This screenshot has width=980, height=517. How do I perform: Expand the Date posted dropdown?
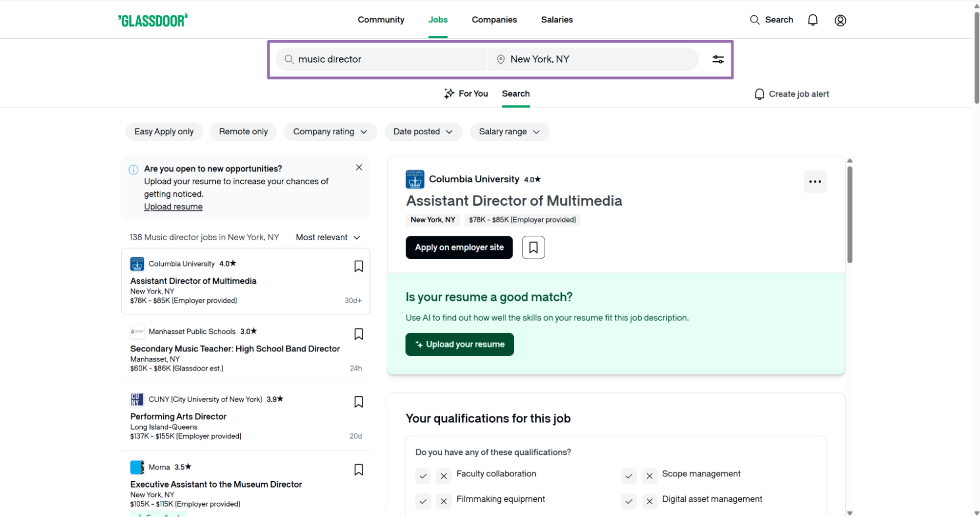[x=423, y=132]
